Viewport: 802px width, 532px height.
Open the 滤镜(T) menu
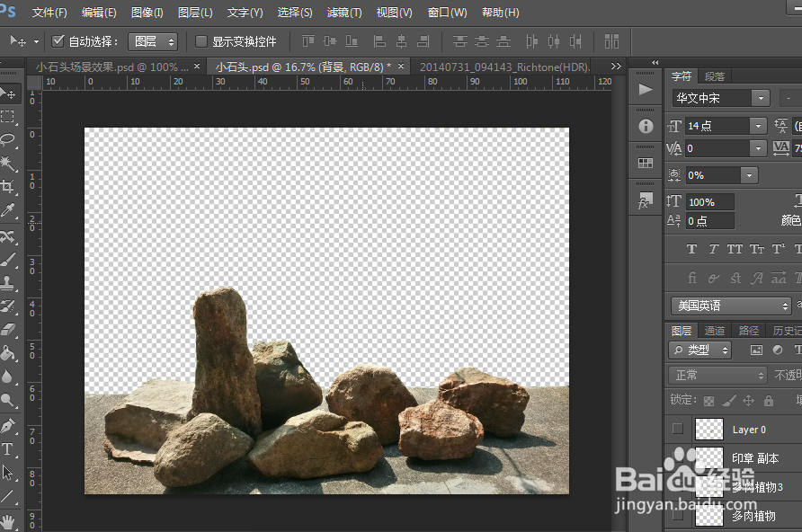[344, 13]
